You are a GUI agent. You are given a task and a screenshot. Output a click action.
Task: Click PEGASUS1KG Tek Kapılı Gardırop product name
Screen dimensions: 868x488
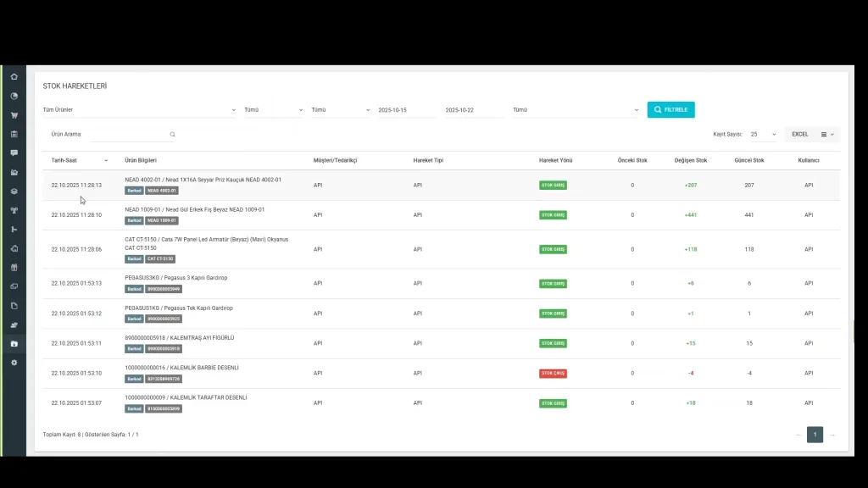tap(179, 308)
